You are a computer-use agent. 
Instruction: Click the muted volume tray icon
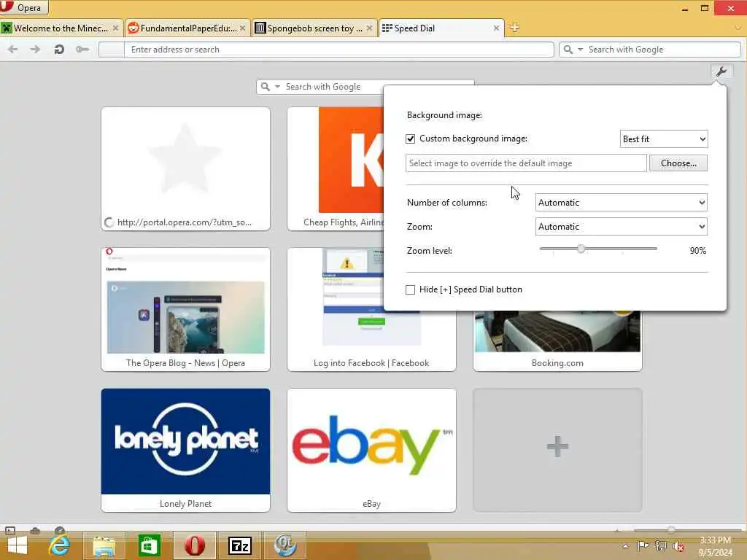pyautogui.click(x=678, y=547)
